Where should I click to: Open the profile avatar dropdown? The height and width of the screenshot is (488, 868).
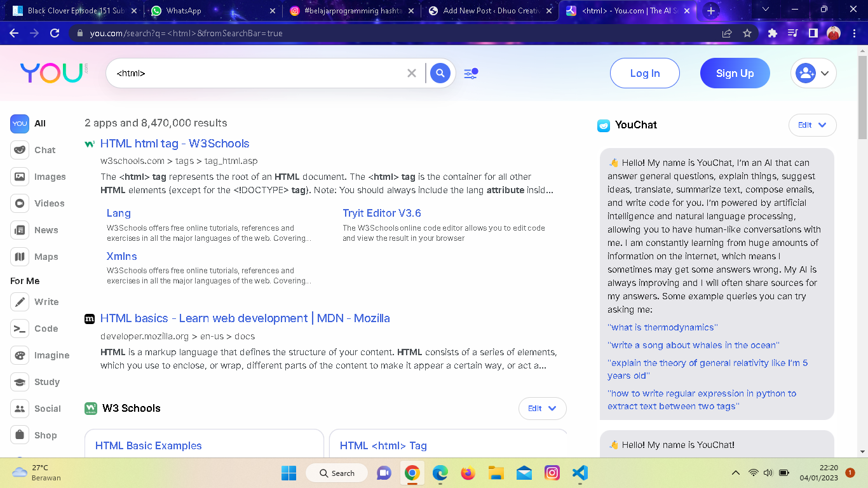pos(813,73)
